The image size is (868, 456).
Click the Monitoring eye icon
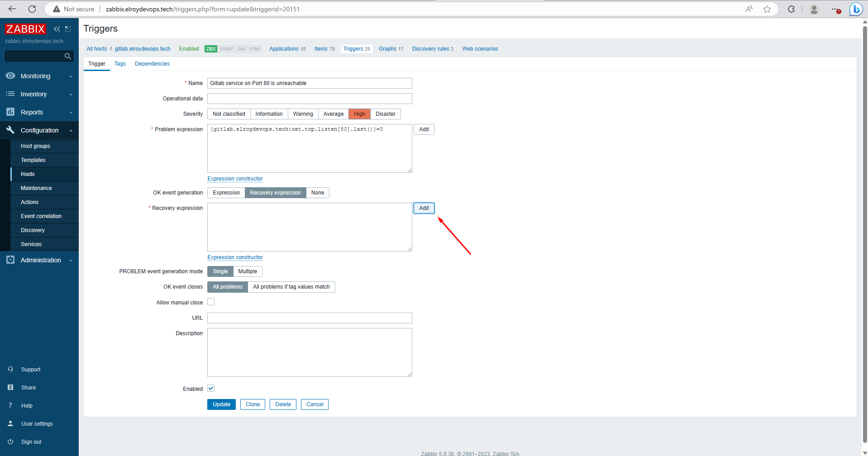(10, 76)
